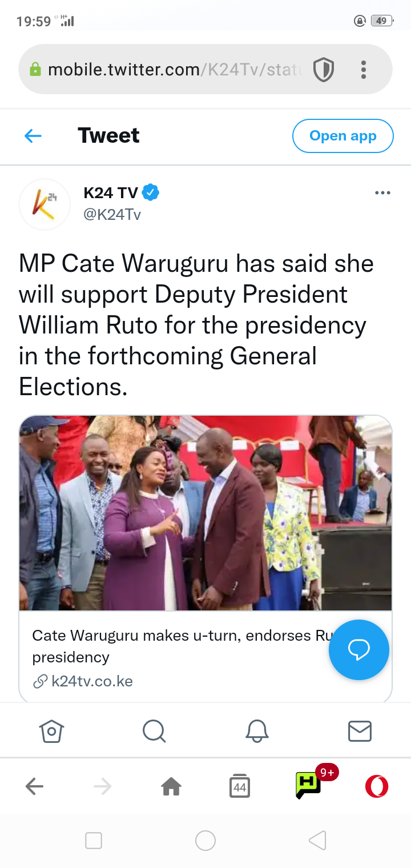The height and width of the screenshot is (868, 411).
Task: Open the red Opera menu icon
Action: tap(377, 787)
